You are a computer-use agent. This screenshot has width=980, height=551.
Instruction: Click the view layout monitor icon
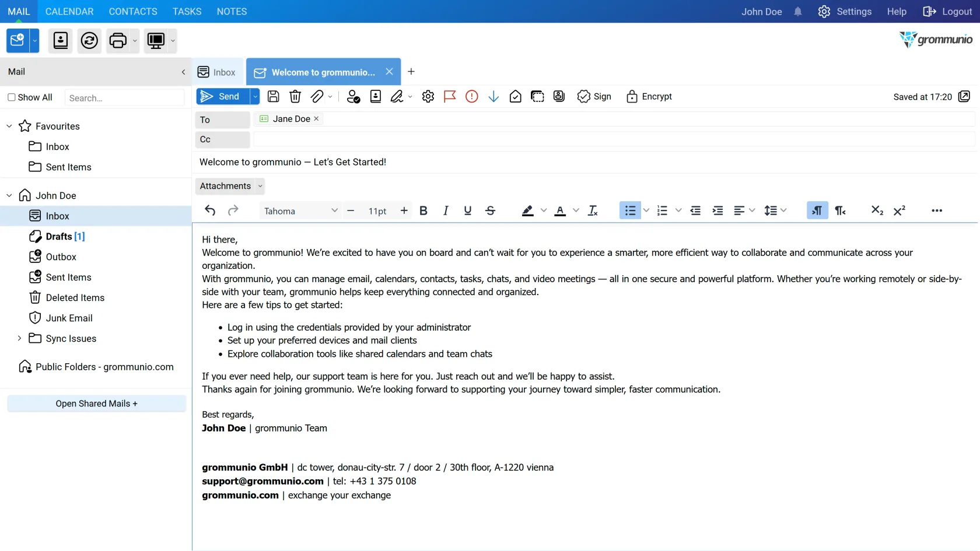[156, 40]
